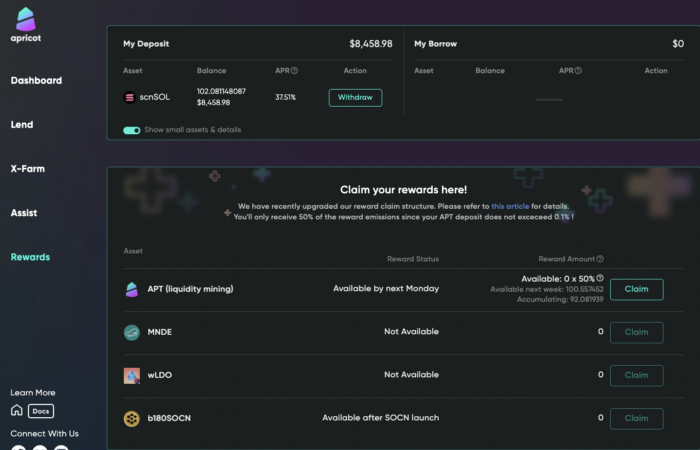Click the scnSOL token icon

click(129, 97)
